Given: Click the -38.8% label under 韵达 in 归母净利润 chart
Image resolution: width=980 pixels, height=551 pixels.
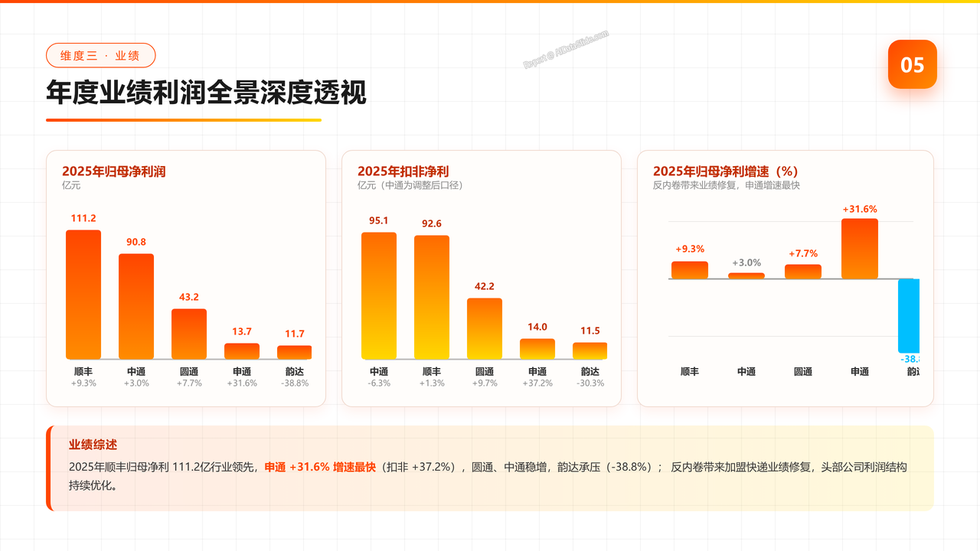Looking at the screenshot, I should click(x=295, y=383).
